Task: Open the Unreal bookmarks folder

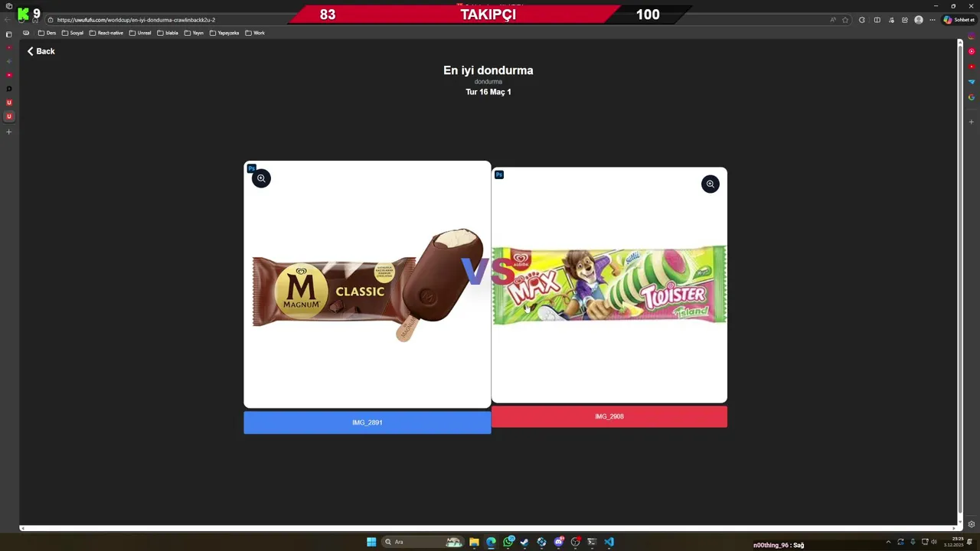Action: point(140,33)
